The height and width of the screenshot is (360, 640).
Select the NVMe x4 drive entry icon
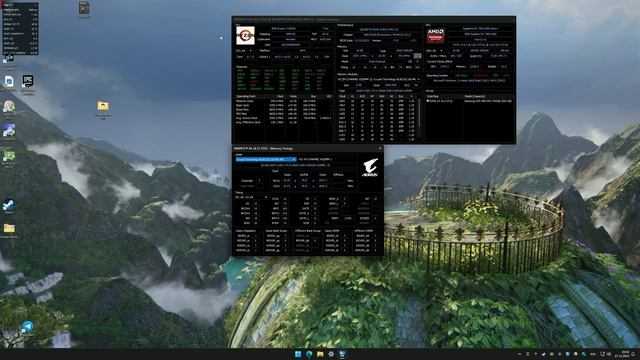(428, 101)
